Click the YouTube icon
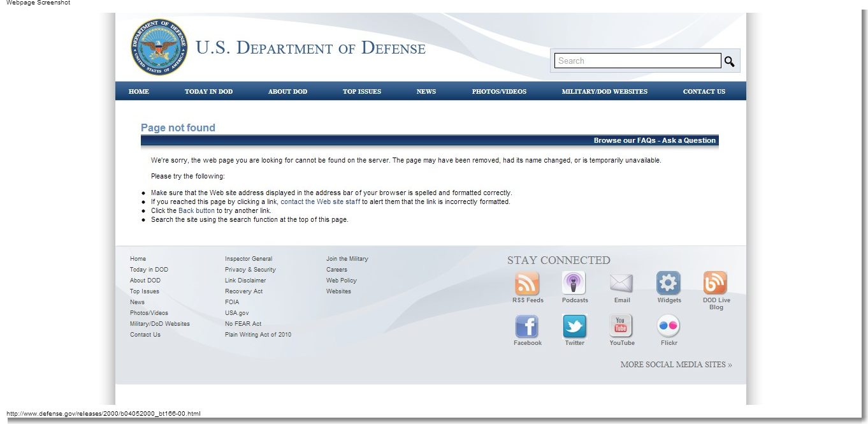Screen dimensions: 868x424 (621, 326)
